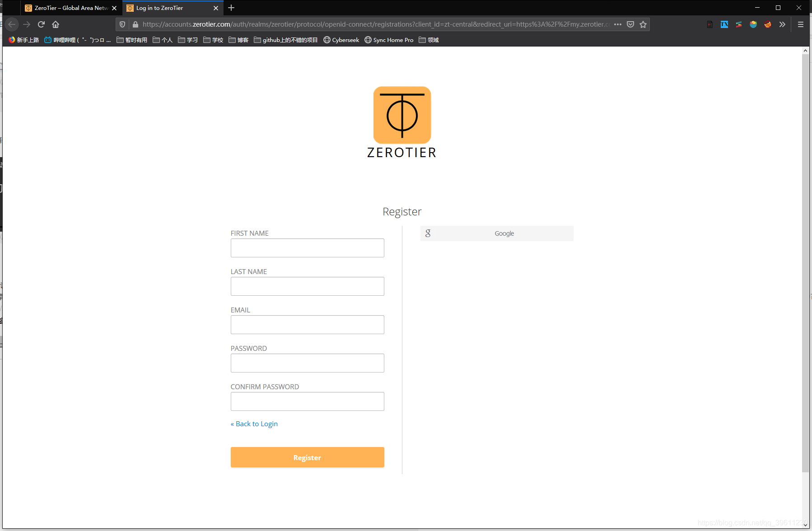The image size is (812, 531).
Task: Click the scrollbar up arrow
Action: pos(805,51)
